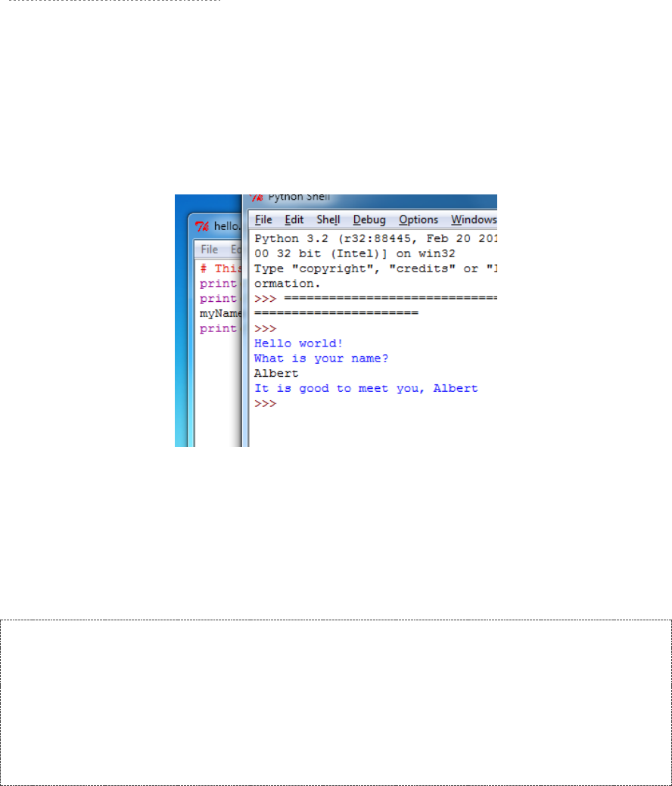Open File menu in hello editor window
This screenshot has width=672, height=786.
209,249
